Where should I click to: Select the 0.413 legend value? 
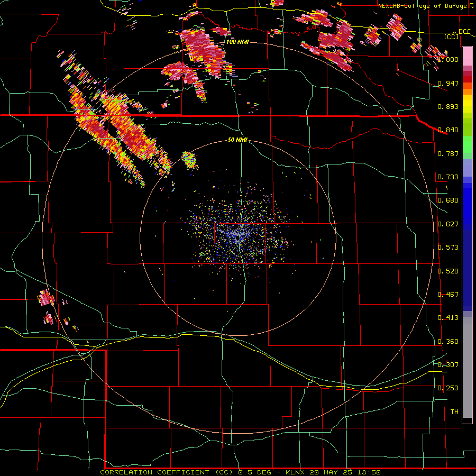[x=448, y=318]
